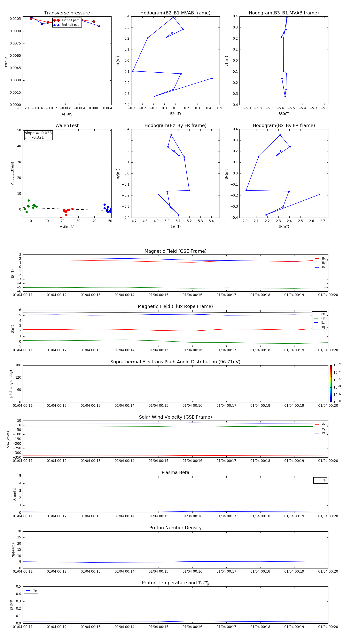
Task: Click the 'Tp(10^6K)' axis label
Action: 11,605
